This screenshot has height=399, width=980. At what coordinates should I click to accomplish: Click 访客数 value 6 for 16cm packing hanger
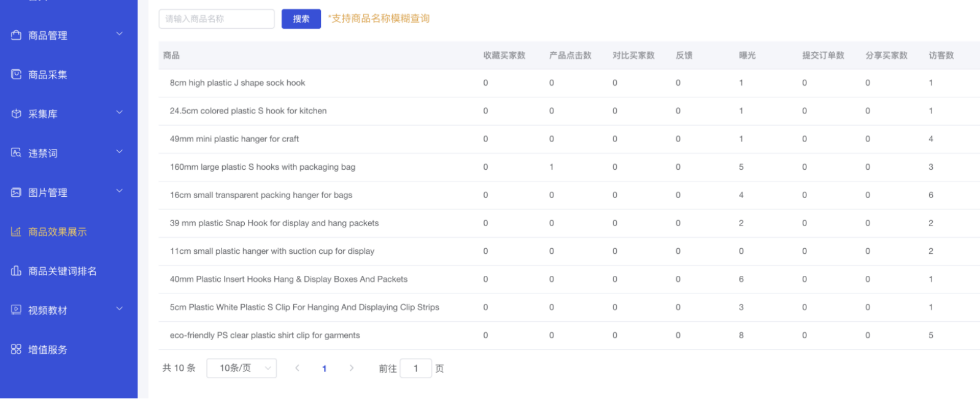pos(931,195)
